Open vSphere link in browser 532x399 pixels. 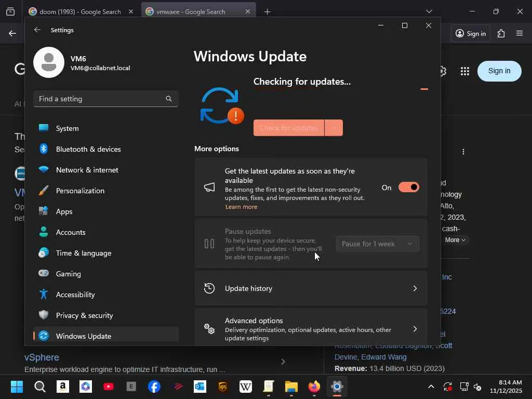(42, 357)
